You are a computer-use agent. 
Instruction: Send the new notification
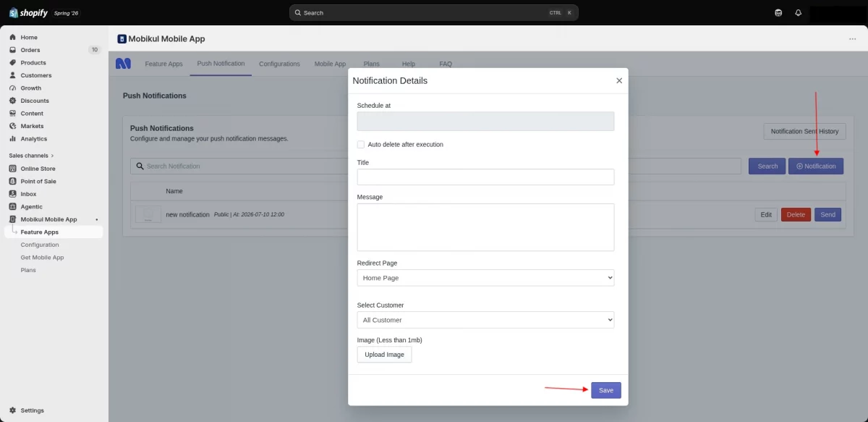click(827, 214)
